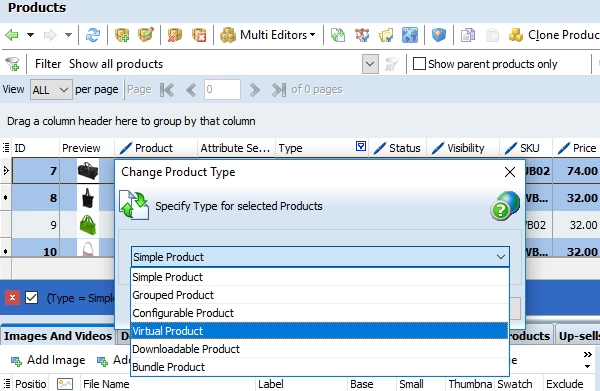This screenshot has width=600, height=391.
Task: Collapse the Simple Product combo box
Action: [x=501, y=257]
